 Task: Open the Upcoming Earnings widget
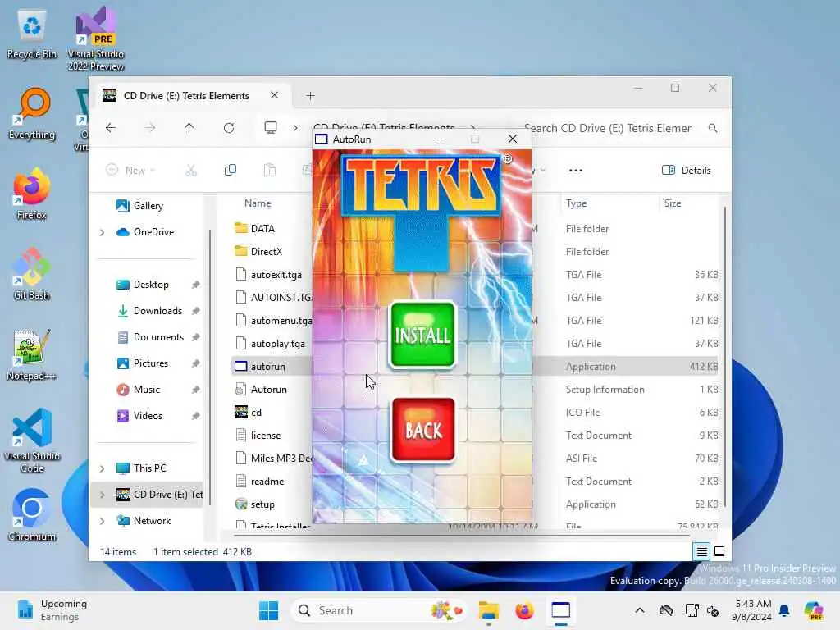click(x=52, y=610)
